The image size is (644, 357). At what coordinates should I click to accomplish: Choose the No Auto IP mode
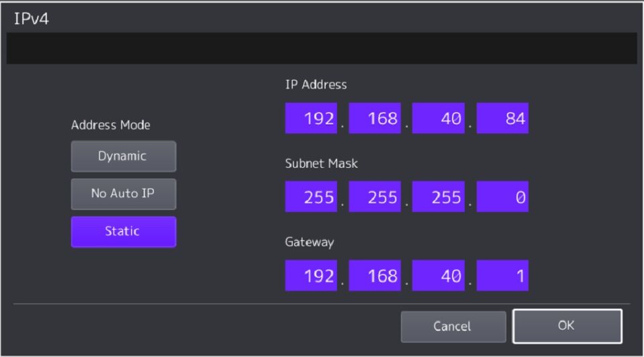(x=124, y=194)
